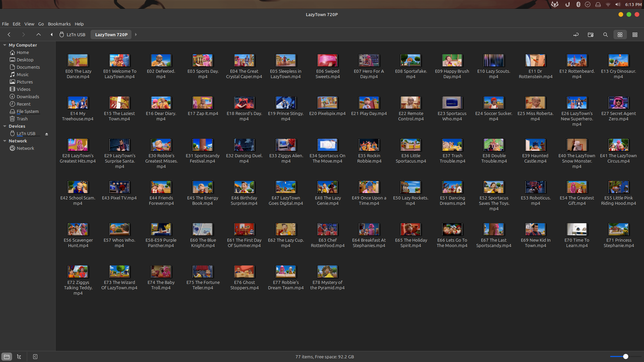
Task: Click the new folder toolbar icon
Action: tap(591, 35)
